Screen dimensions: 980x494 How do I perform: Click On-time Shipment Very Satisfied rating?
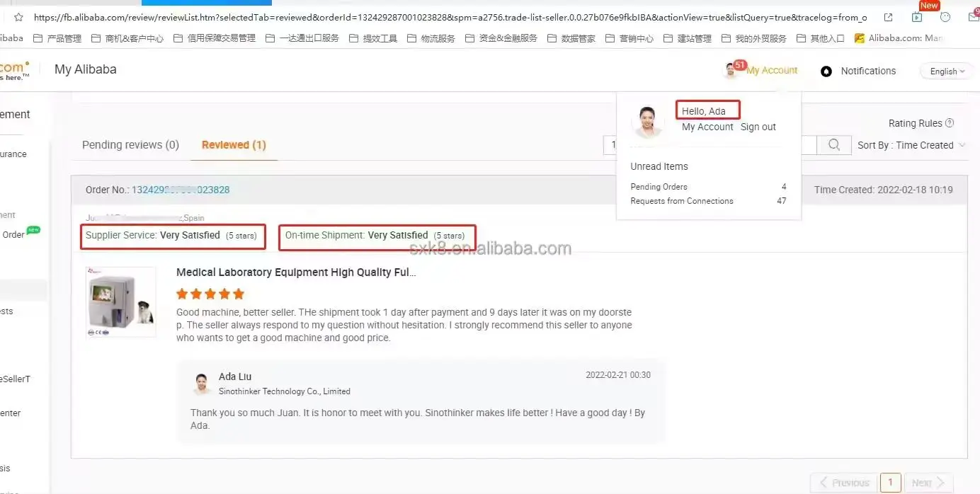pyautogui.click(x=377, y=236)
